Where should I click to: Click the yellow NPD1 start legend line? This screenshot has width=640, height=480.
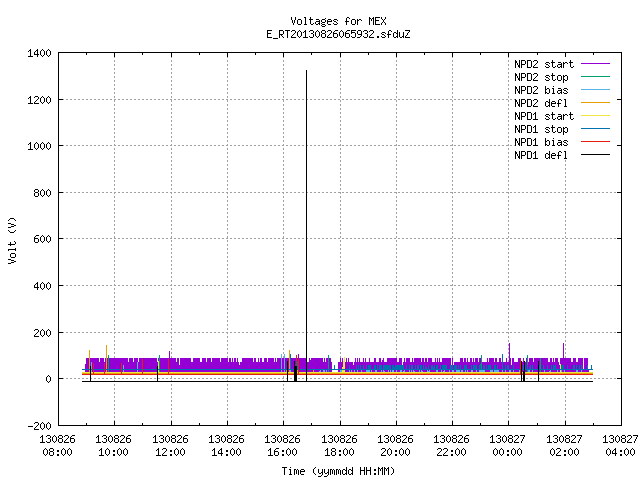pyautogui.click(x=596, y=116)
